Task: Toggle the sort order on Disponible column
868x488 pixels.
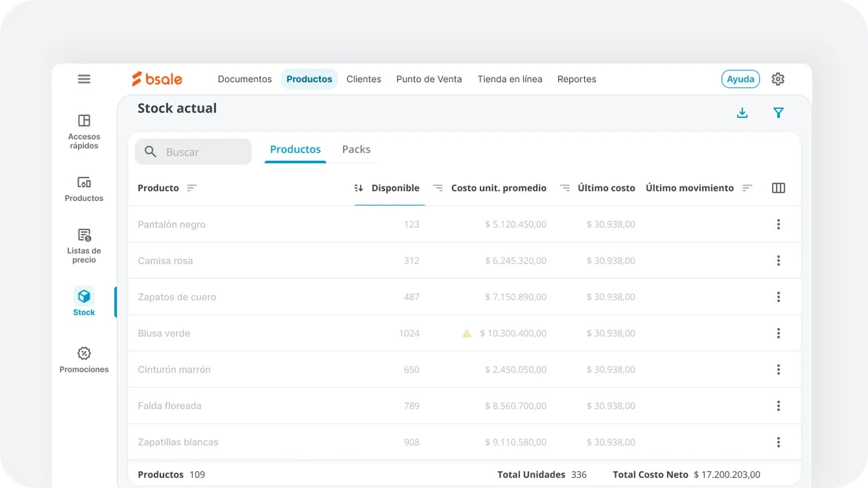Action: [358, 188]
